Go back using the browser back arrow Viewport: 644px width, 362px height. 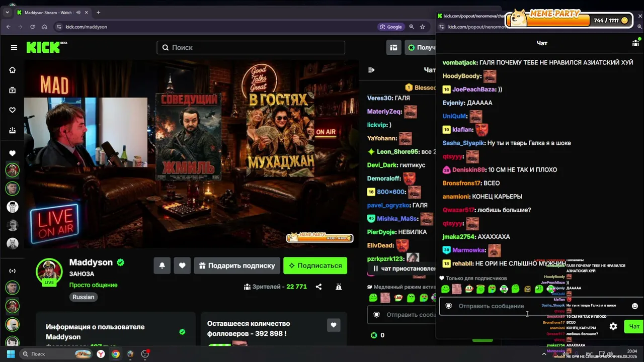(x=9, y=27)
